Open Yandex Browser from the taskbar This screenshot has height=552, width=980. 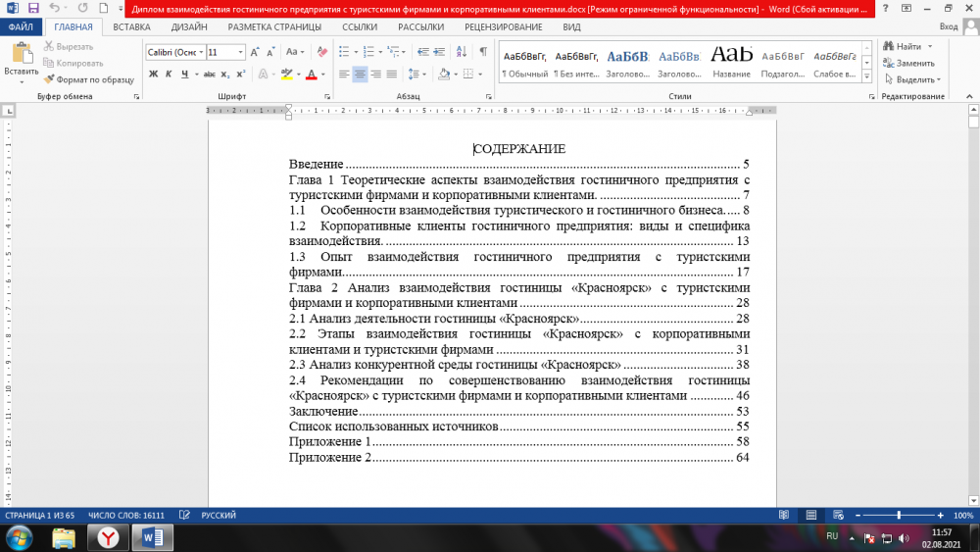click(x=108, y=537)
